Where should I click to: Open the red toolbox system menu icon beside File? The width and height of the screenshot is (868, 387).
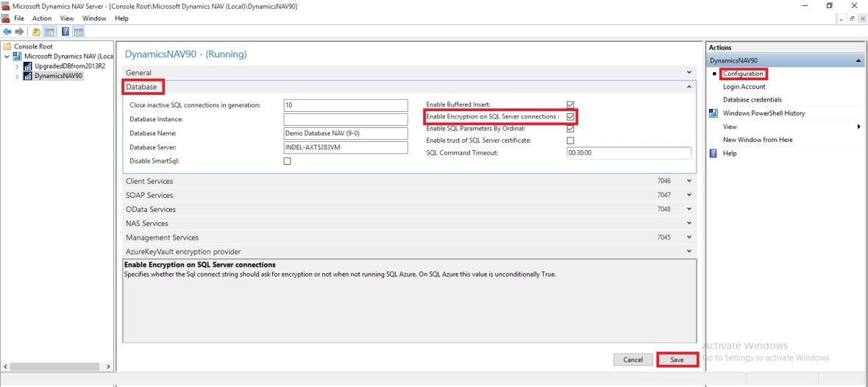click(6, 18)
